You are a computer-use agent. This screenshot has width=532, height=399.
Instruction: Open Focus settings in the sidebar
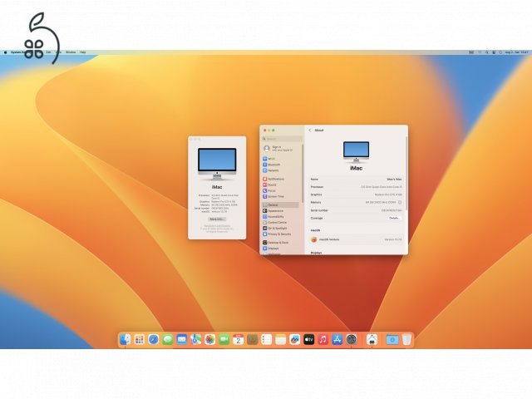point(280,190)
